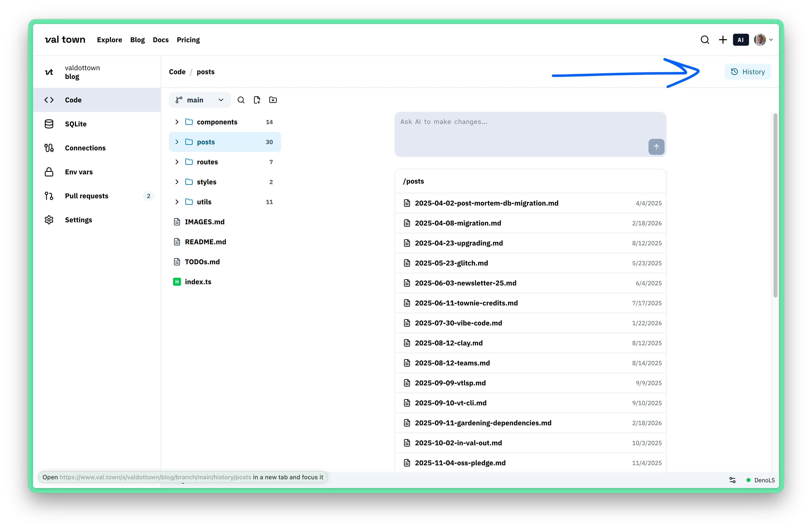The height and width of the screenshot is (530, 812).
Task: Click the posts folder icon in tree
Action: tap(189, 142)
